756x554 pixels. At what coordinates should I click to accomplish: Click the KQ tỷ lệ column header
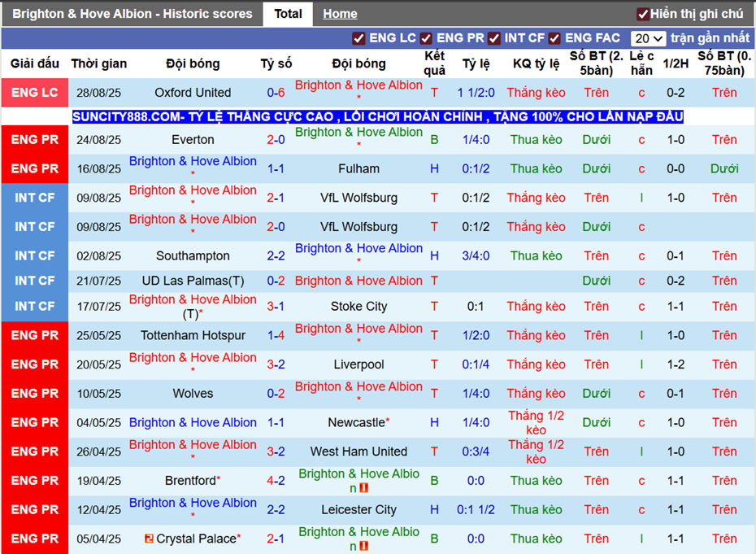click(x=537, y=63)
